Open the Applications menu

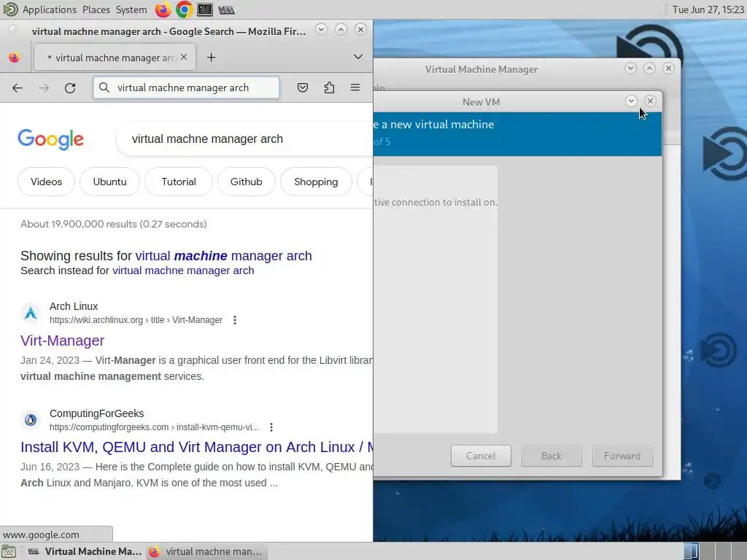click(49, 9)
